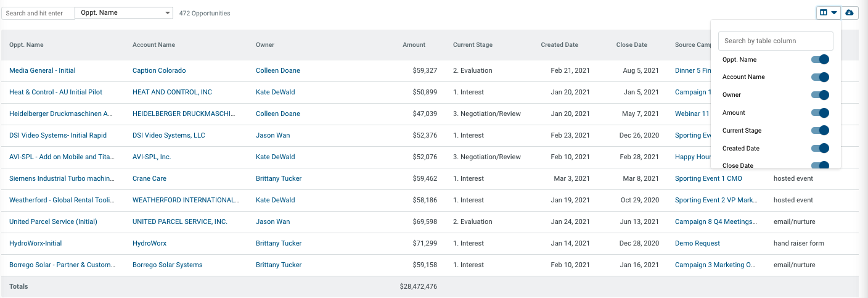Toggle the Close Date column switch

[820, 165]
